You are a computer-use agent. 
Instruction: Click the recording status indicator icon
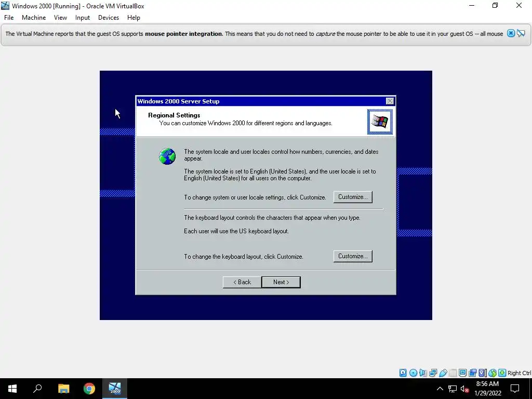coord(472,373)
